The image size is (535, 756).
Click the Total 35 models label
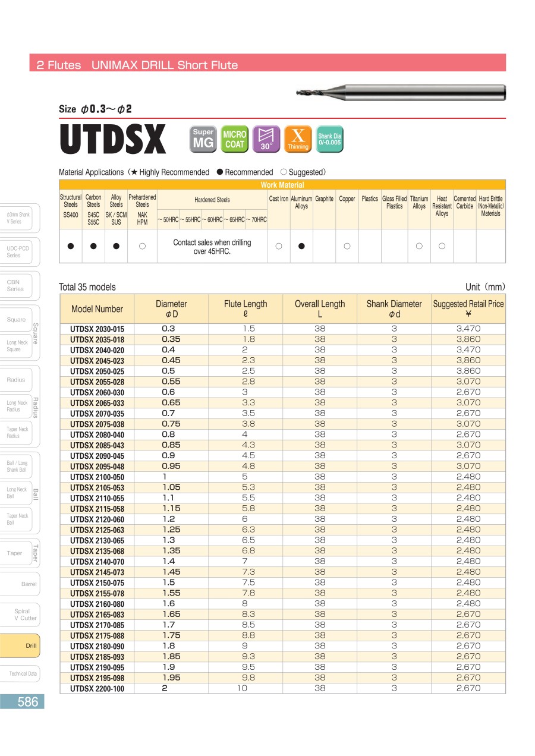pyautogui.click(x=87, y=287)
